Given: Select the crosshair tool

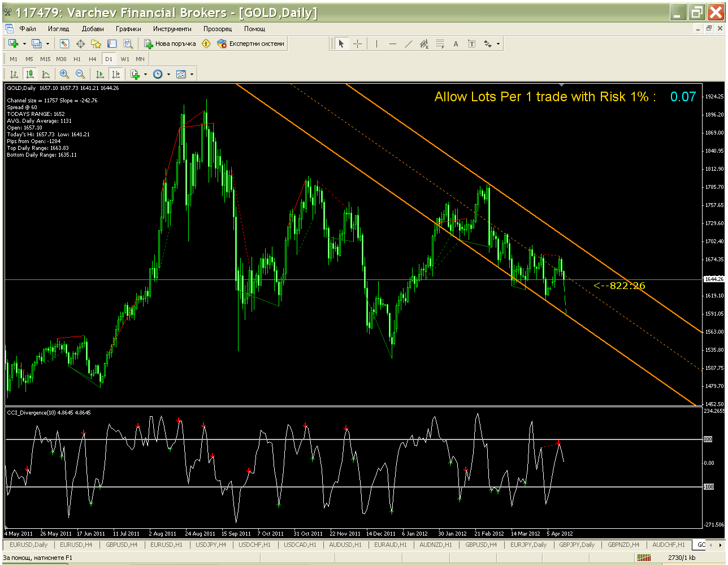Looking at the screenshot, I should point(358,44).
